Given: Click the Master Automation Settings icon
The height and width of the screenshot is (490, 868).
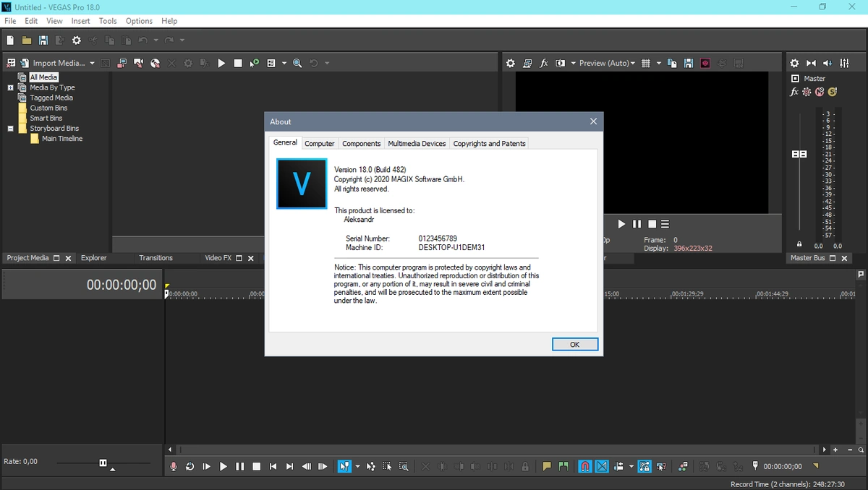Looking at the screenshot, I should click(807, 92).
